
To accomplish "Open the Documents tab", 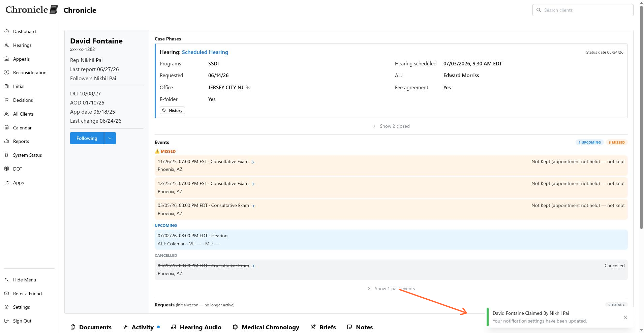I will click(x=91, y=327).
